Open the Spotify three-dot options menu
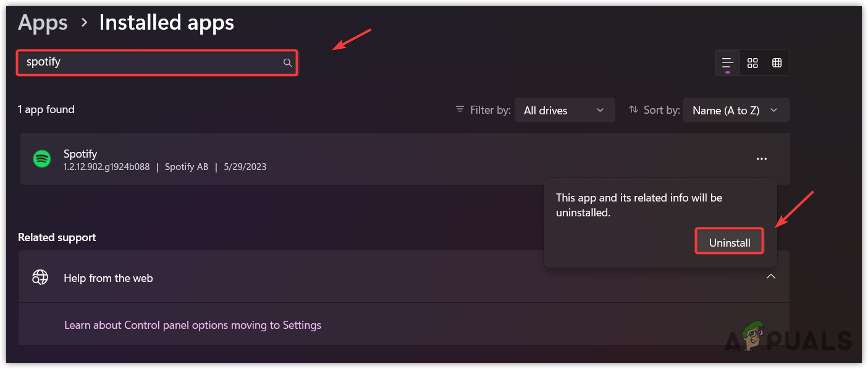Viewport: 868px width, 369px height. [x=762, y=159]
